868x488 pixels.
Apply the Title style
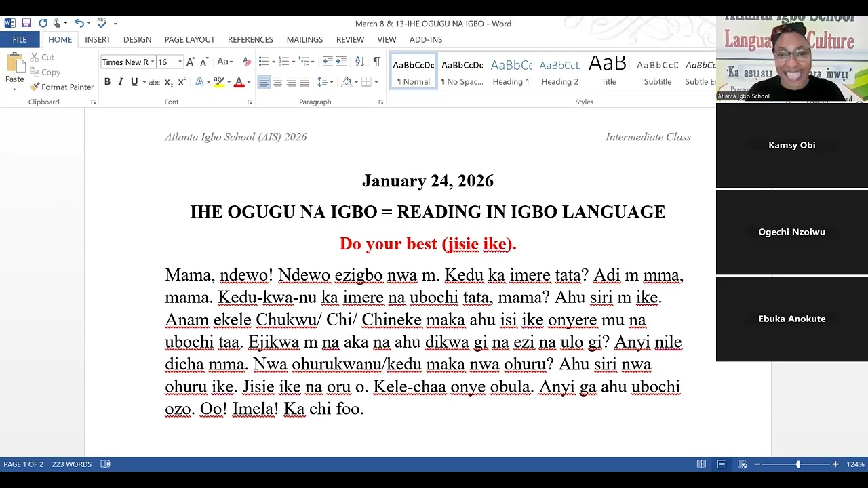(609, 71)
